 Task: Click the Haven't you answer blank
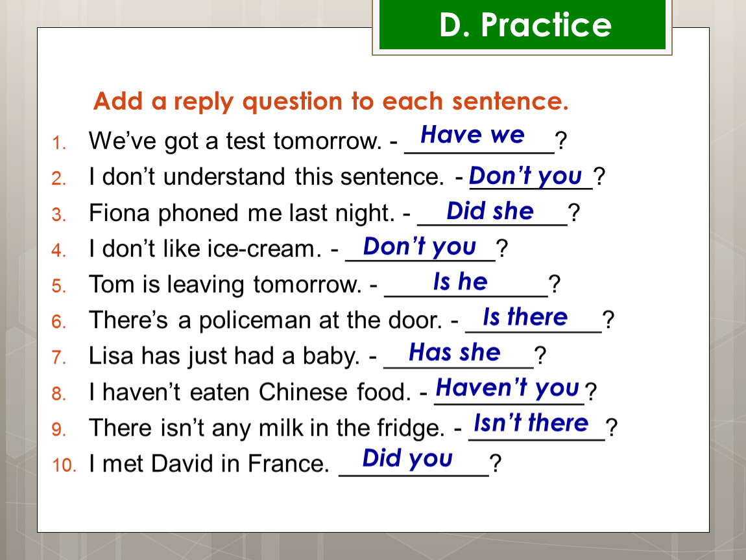(507, 388)
